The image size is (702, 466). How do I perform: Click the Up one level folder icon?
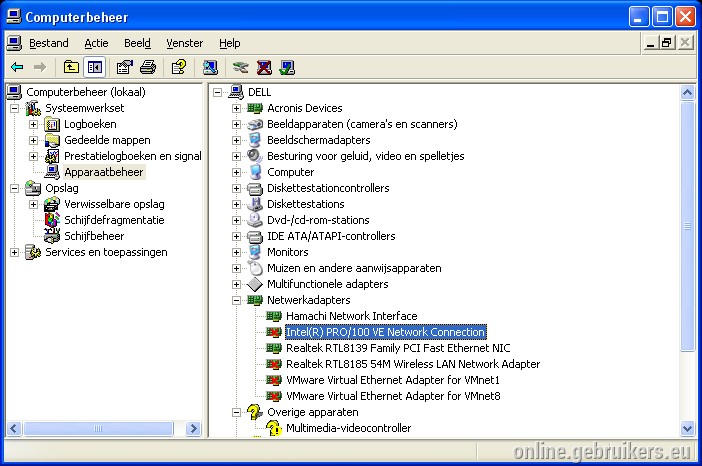[71, 68]
